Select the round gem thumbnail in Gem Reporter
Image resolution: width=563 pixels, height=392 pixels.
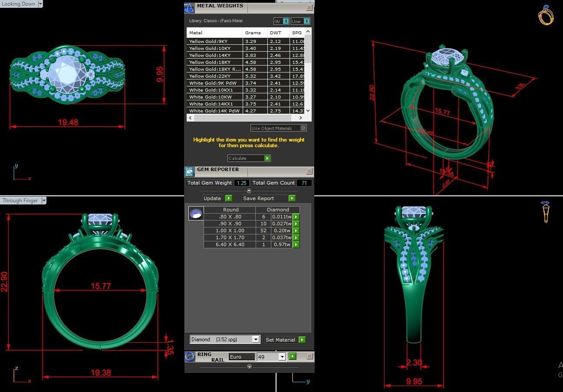click(x=196, y=213)
